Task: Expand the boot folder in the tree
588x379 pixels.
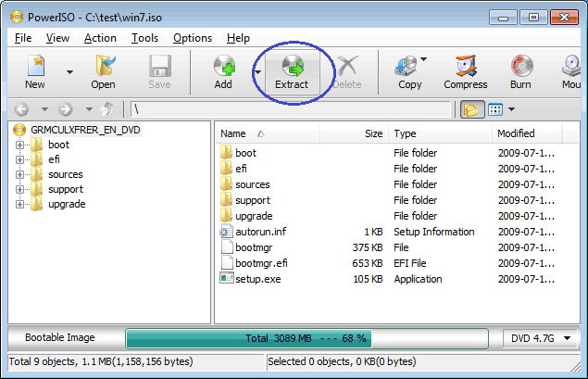Action: click(x=19, y=145)
